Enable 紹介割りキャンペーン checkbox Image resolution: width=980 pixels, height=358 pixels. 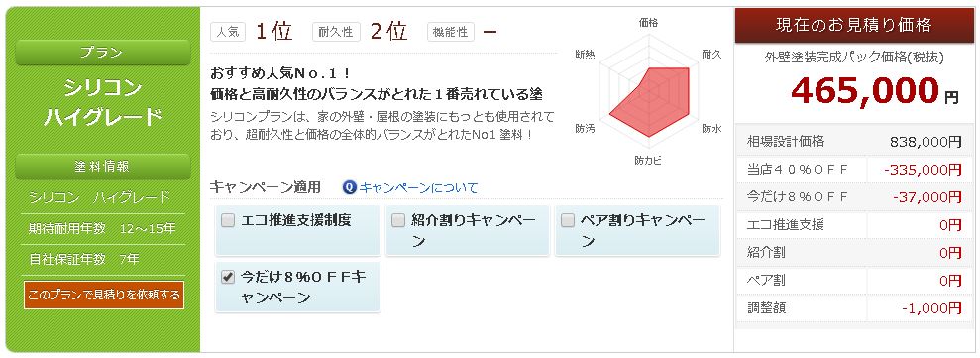(x=398, y=220)
